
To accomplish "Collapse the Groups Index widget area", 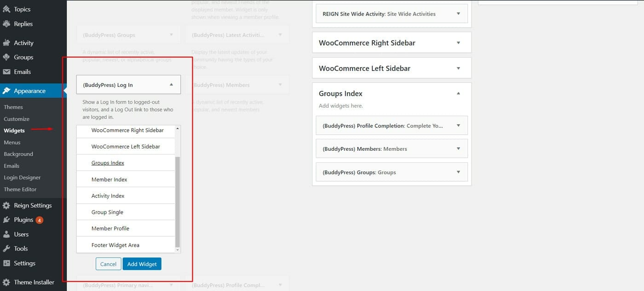I will 458,93.
